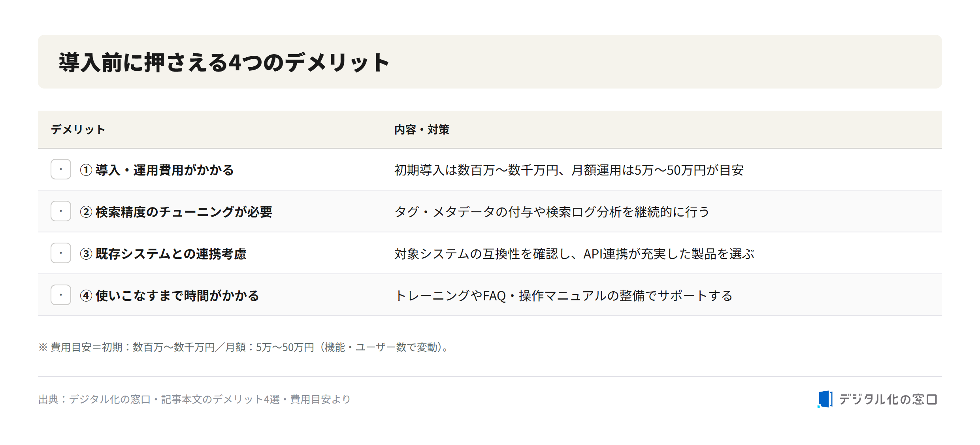Select the 内容・対策 column header
Viewport: 980px width, 445px height.
422,130
